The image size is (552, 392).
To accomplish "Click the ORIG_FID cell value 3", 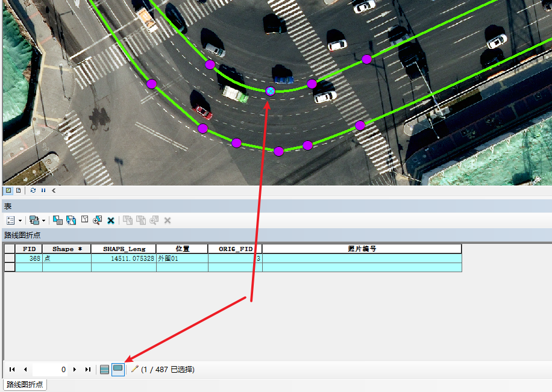I will click(x=235, y=258).
